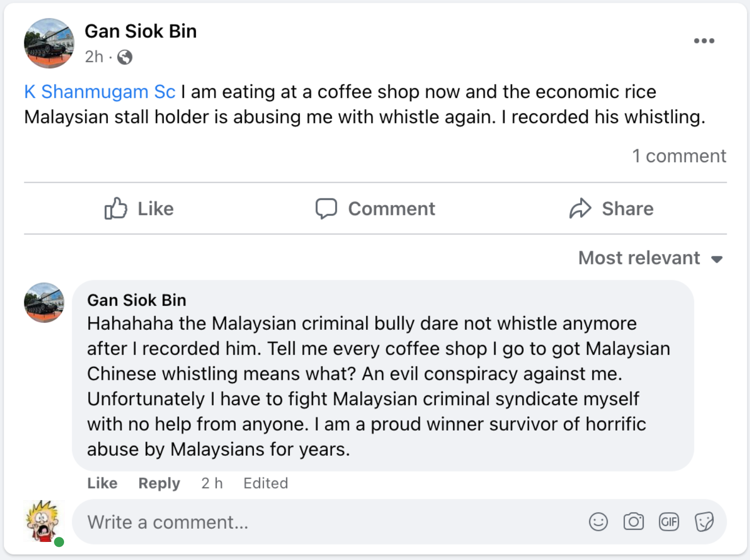This screenshot has height=560, width=750.
Task: Click the speech bubble Comment icon
Action: tap(326, 208)
